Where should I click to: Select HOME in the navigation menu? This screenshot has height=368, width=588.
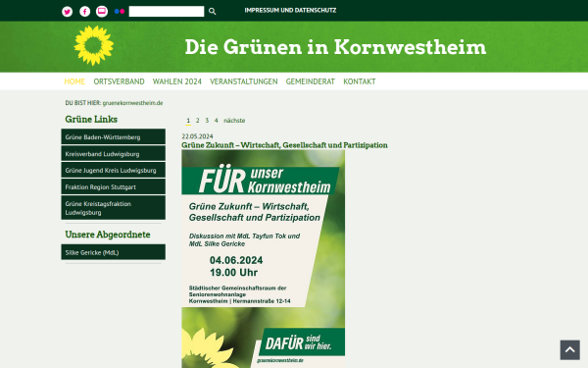74,81
